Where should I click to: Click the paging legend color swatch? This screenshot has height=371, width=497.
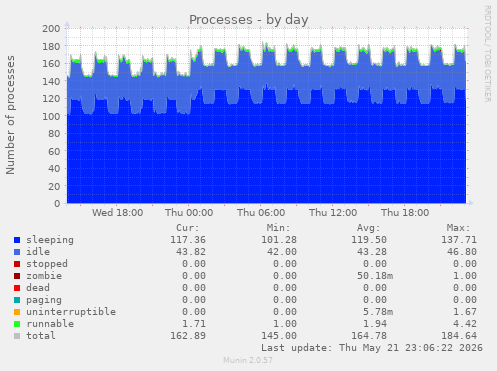17,300
